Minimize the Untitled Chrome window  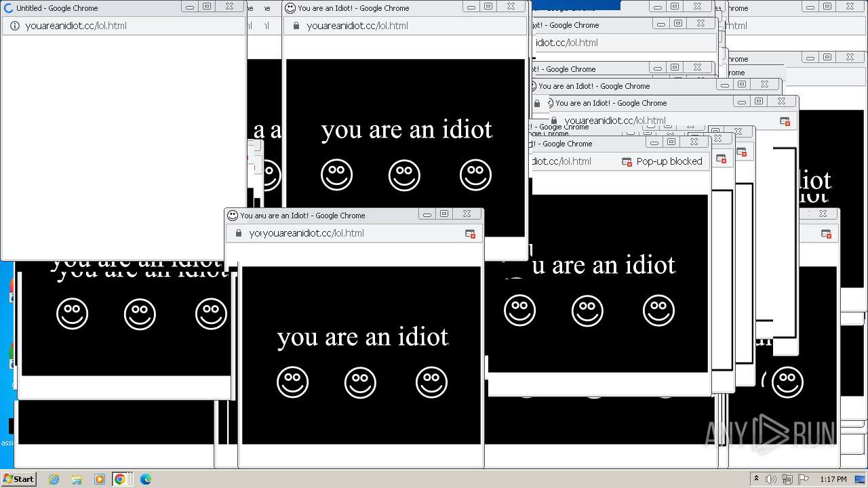click(x=190, y=7)
